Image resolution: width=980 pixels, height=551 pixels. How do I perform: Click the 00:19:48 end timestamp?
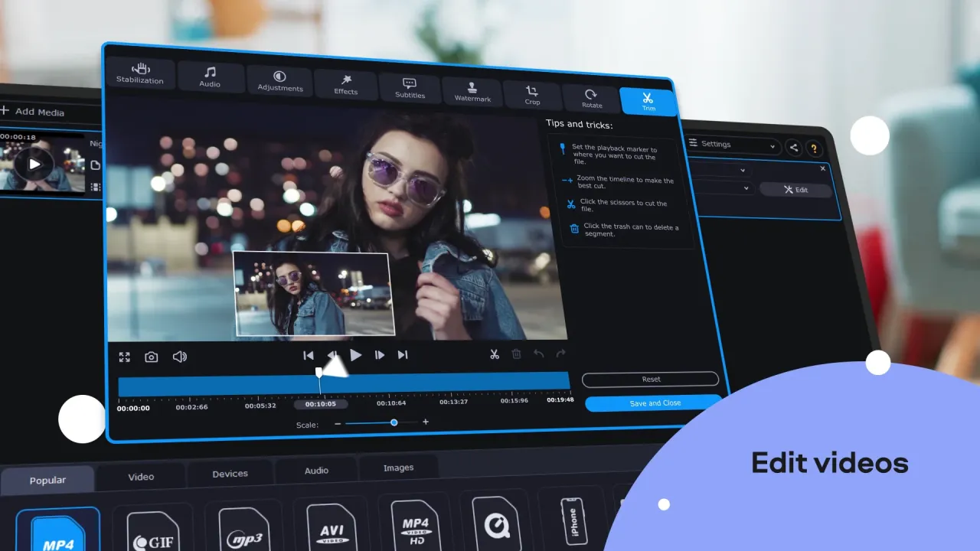(560, 399)
